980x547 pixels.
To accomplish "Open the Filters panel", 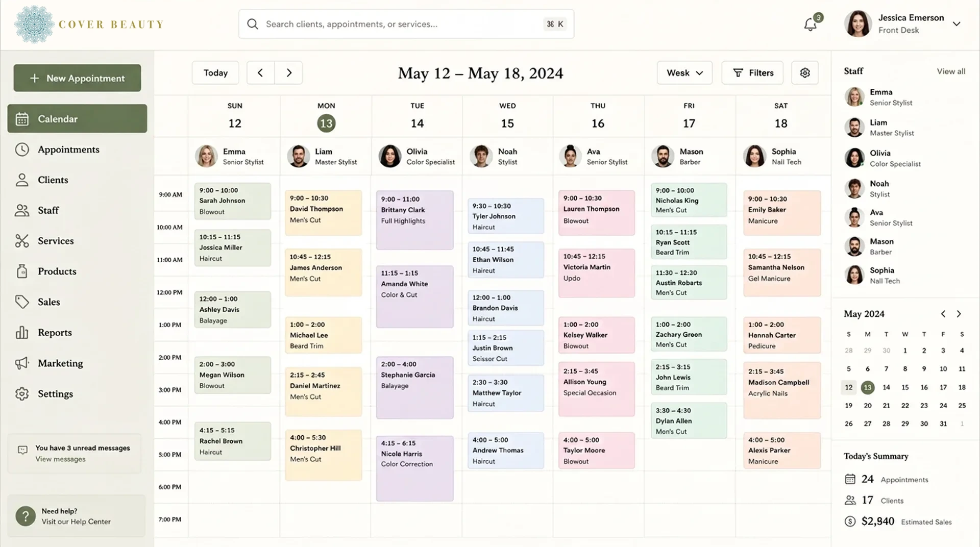I will pos(753,73).
